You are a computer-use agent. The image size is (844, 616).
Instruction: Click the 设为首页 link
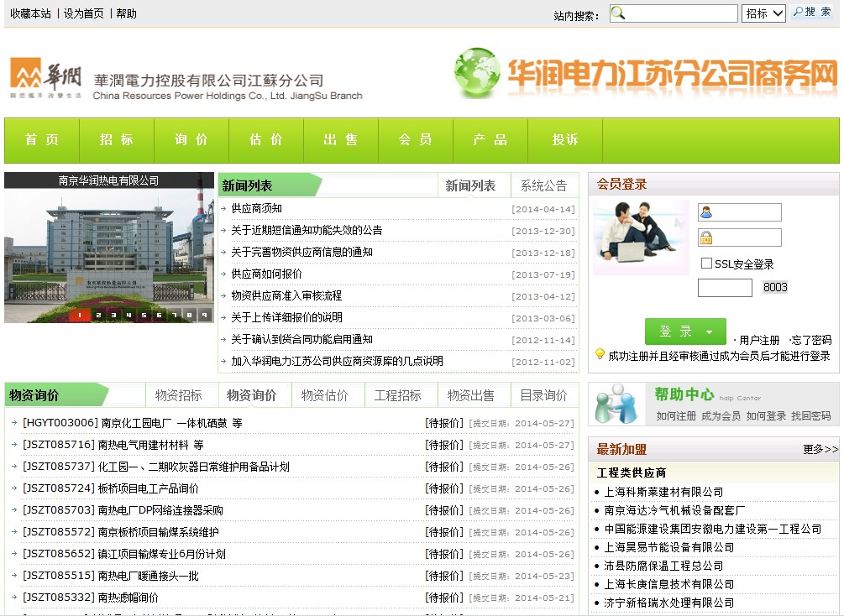pyautogui.click(x=84, y=13)
